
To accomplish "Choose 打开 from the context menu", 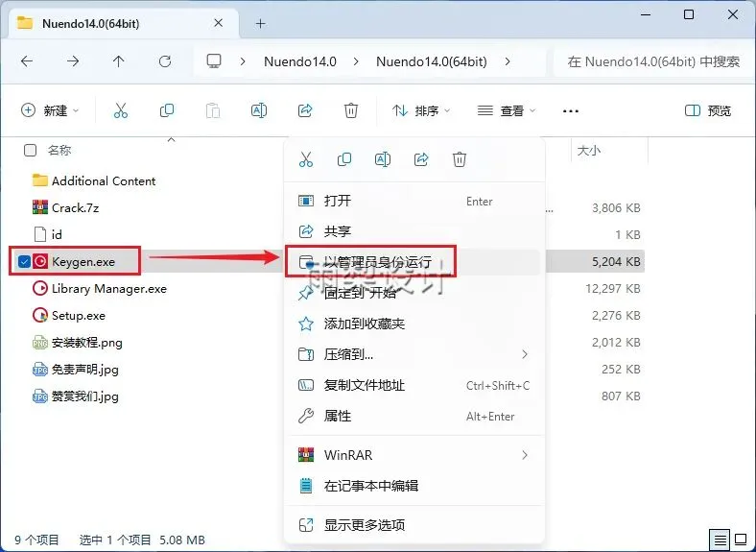I will (x=413, y=201).
